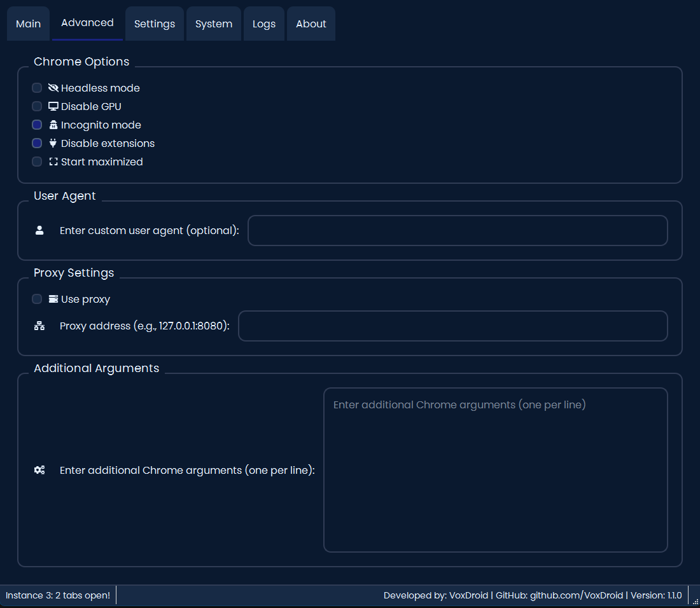
Task: Click the custom user agent input field
Action: coord(458,230)
